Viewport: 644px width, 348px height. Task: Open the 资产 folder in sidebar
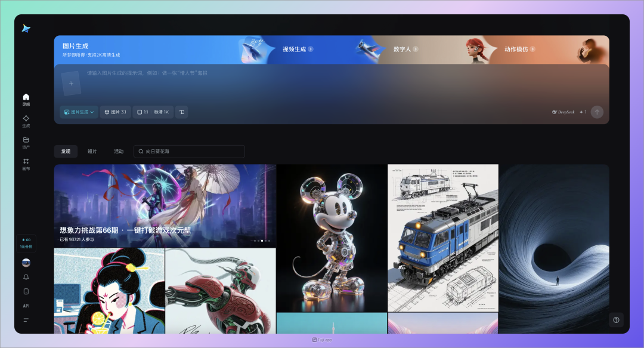[x=26, y=142]
